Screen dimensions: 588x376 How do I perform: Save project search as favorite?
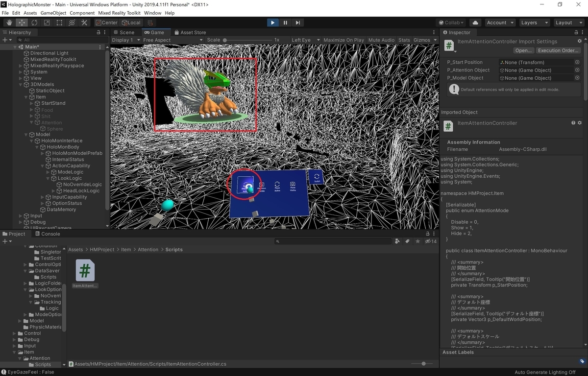point(418,241)
